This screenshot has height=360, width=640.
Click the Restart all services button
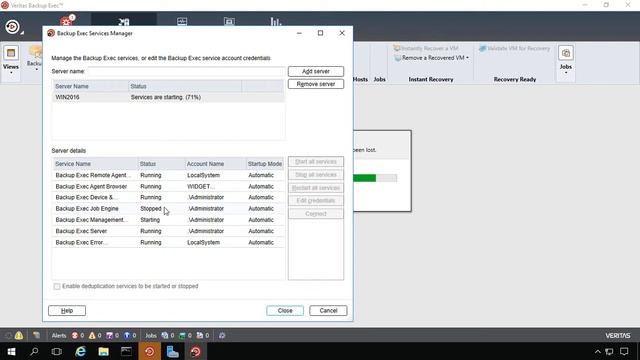(x=316, y=188)
